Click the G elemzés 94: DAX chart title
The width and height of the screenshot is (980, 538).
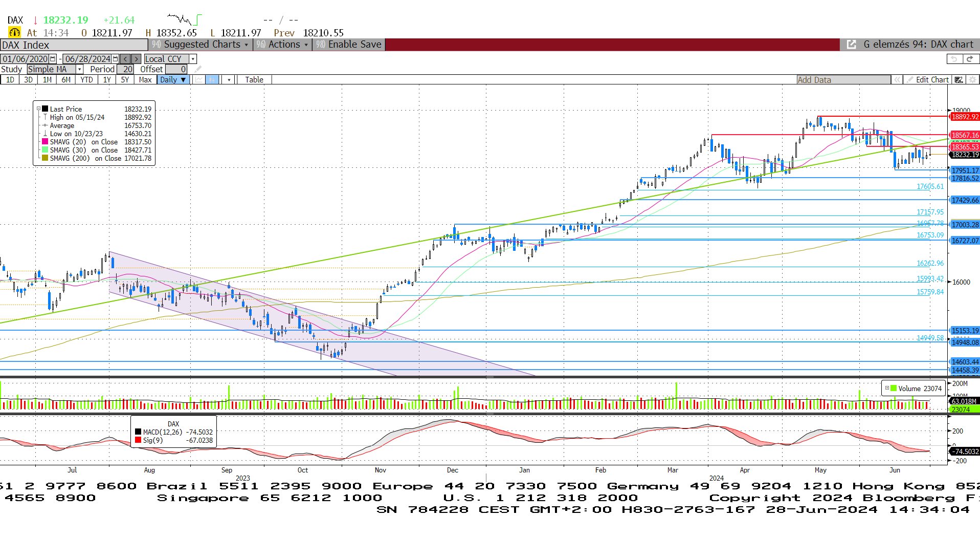pyautogui.click(x=919, y=45)
